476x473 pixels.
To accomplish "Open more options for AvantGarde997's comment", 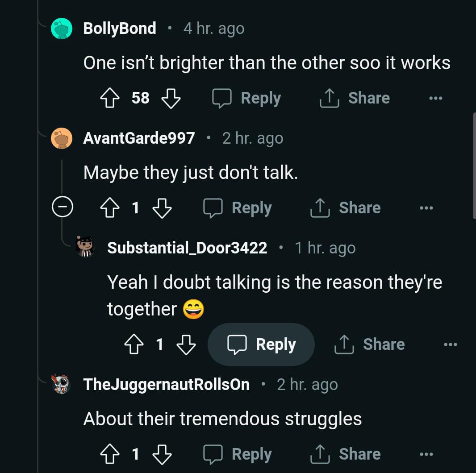I will point(426,208).
